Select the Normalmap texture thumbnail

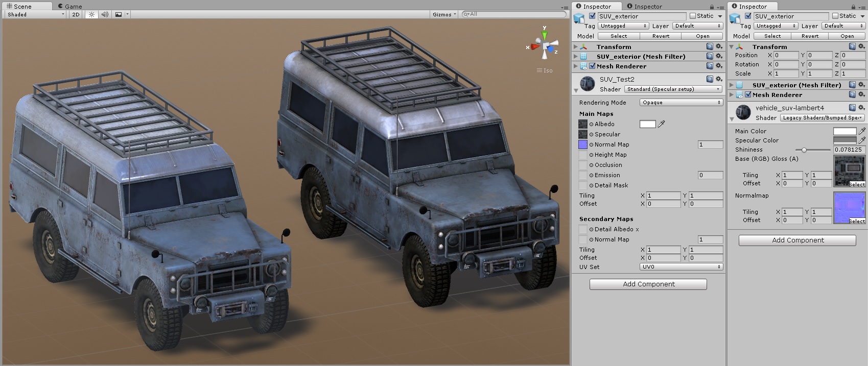[849, 208]
